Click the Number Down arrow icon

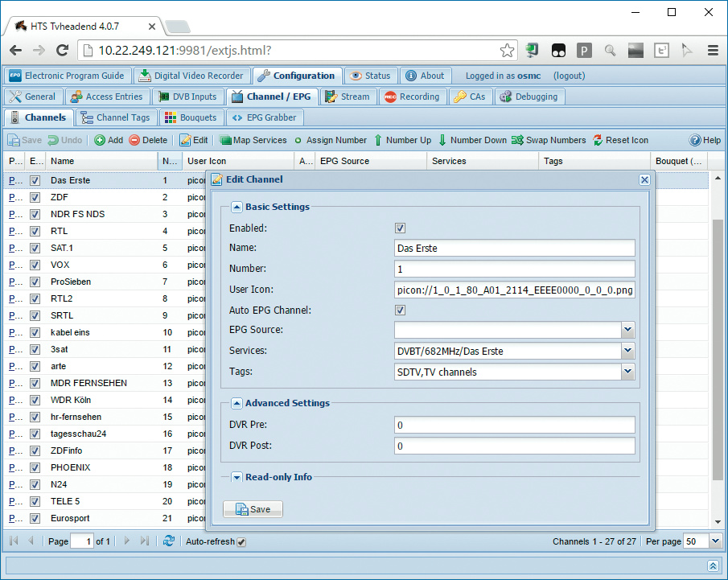(x=442, y=140)
